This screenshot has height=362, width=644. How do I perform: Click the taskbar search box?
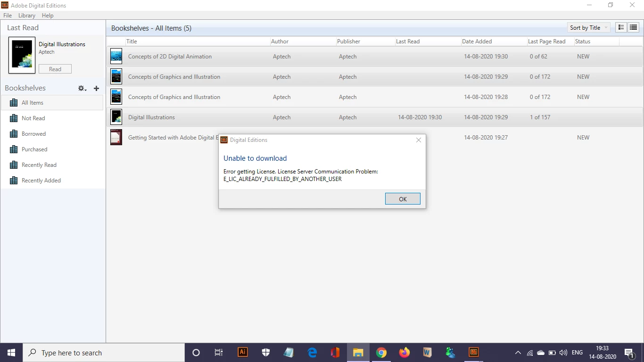[x=104, y=353]
